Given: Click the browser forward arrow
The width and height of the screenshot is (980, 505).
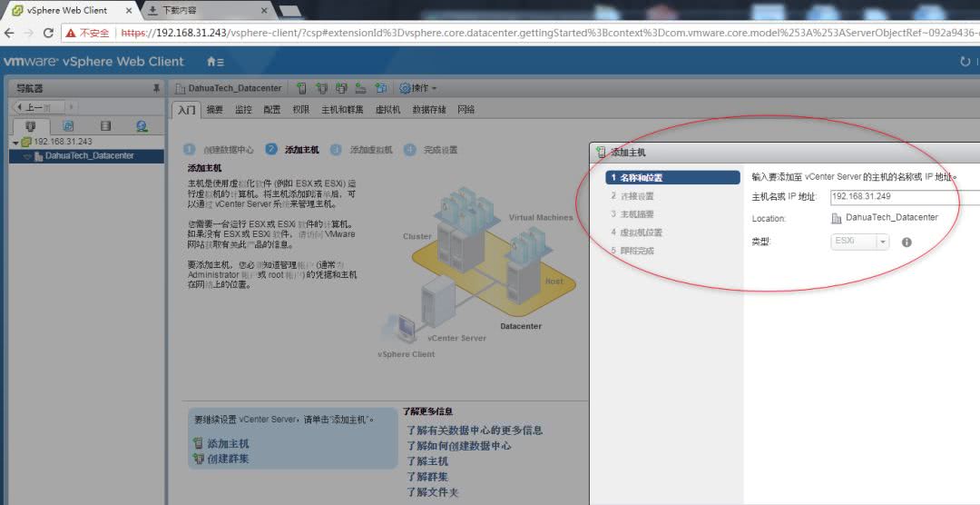Looking at the screenshot, I should coord(28,33).
